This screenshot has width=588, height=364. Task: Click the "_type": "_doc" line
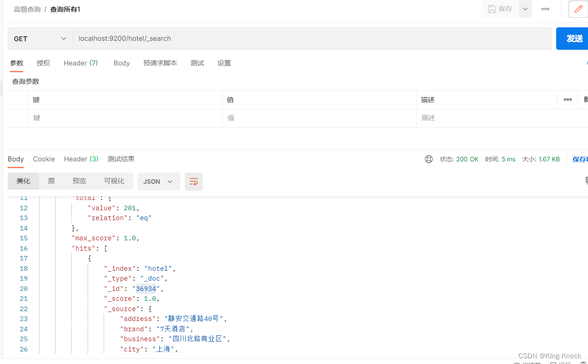136,278
